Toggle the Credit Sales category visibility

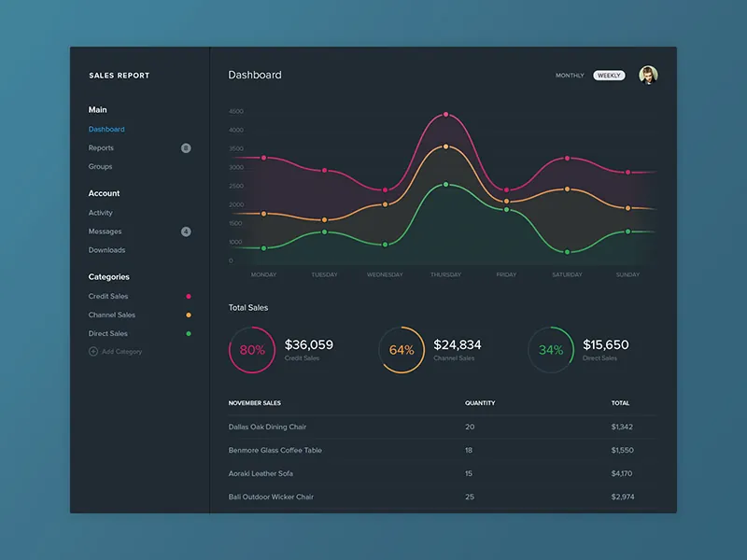point(107,296)
